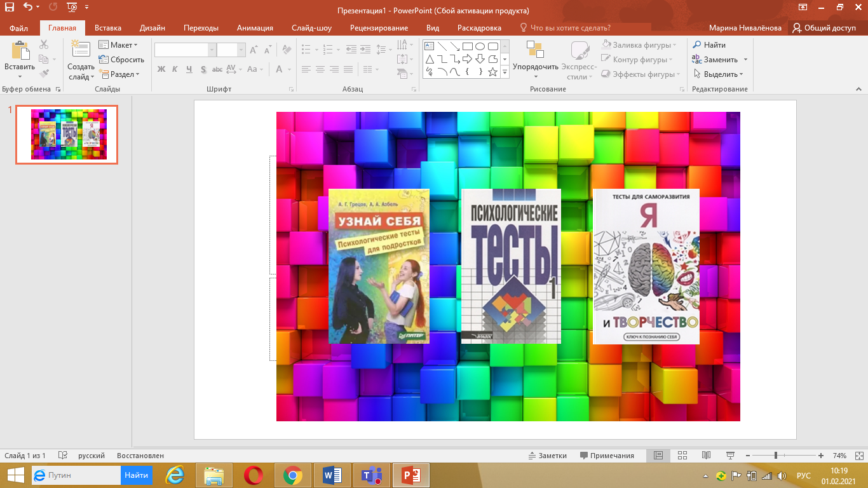Open the Aa change case dropdown
Screen dimensions: 868x488
click(x=255, y=69)
